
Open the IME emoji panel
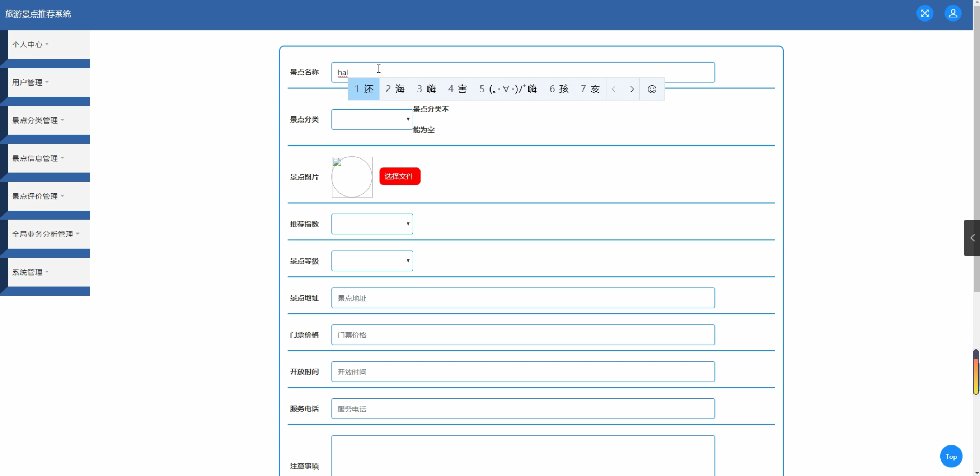coord(652,89)
